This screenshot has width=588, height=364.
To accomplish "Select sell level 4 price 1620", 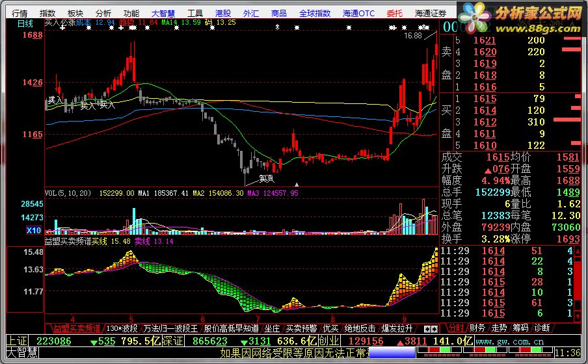I will click(x=485, y=52).
